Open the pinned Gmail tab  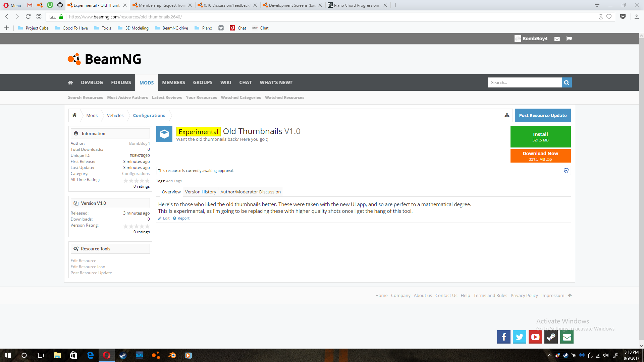(30, 5)
